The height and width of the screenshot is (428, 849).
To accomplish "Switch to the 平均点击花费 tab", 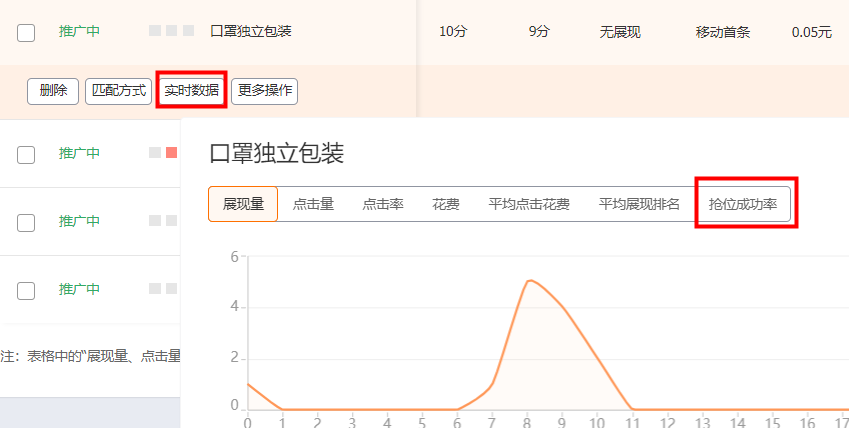I will pyautogui.click(x=528, y=204).
